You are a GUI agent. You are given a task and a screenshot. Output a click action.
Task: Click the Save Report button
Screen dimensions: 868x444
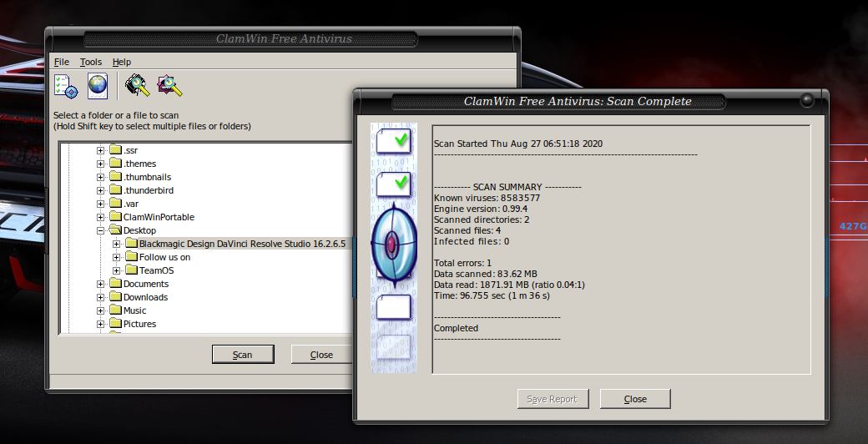coord(553,399)
